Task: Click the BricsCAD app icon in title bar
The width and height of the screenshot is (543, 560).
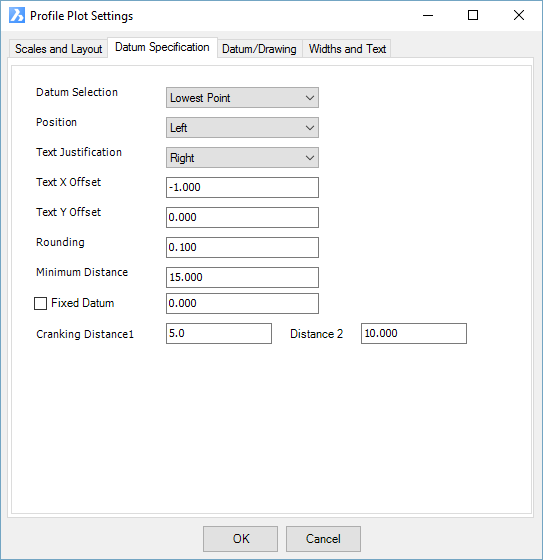Action: [17, 15]
